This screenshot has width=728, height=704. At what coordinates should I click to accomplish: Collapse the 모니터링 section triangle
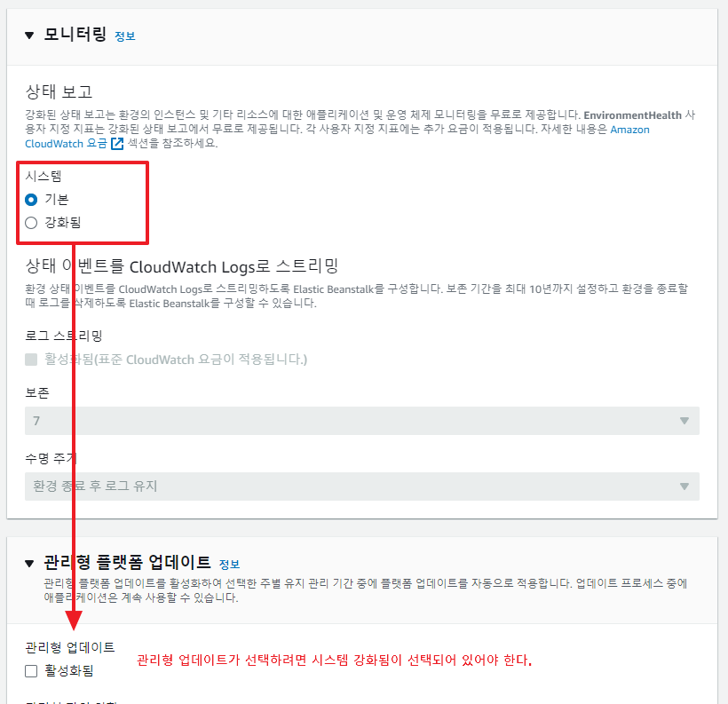pyautogui.click(x=29, y=36)
